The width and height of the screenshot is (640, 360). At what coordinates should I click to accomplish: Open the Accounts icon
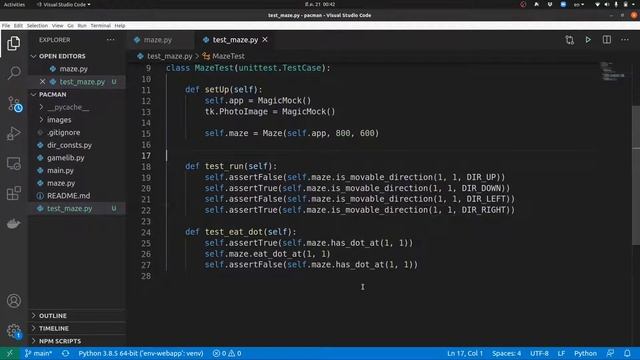pyautogui.click(x=13, y=301)
